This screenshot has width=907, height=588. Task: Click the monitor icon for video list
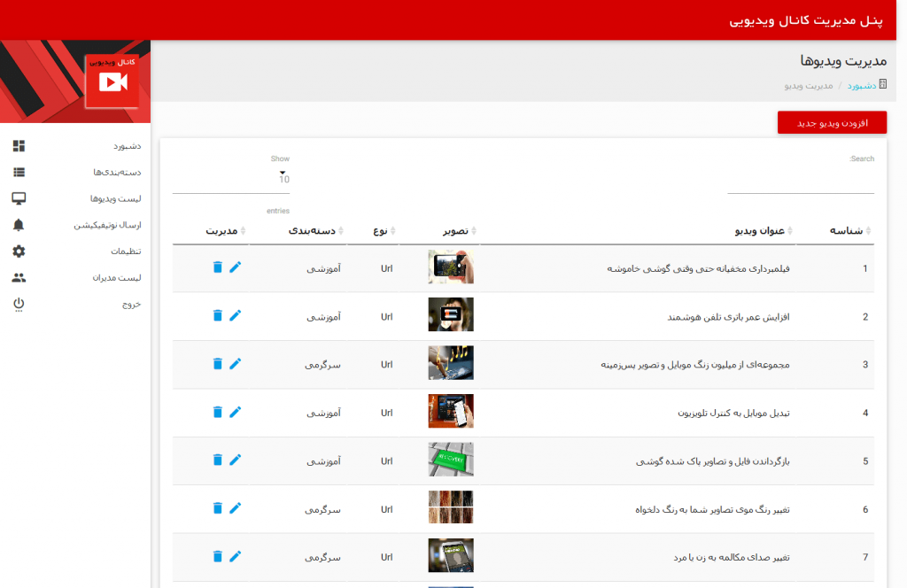coord(19,198)
